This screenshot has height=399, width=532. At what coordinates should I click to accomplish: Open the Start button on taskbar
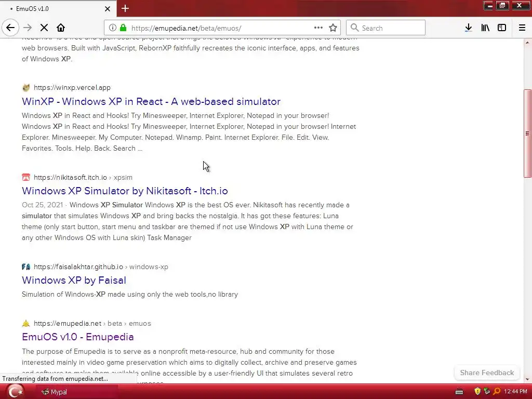tap(16, 392)
